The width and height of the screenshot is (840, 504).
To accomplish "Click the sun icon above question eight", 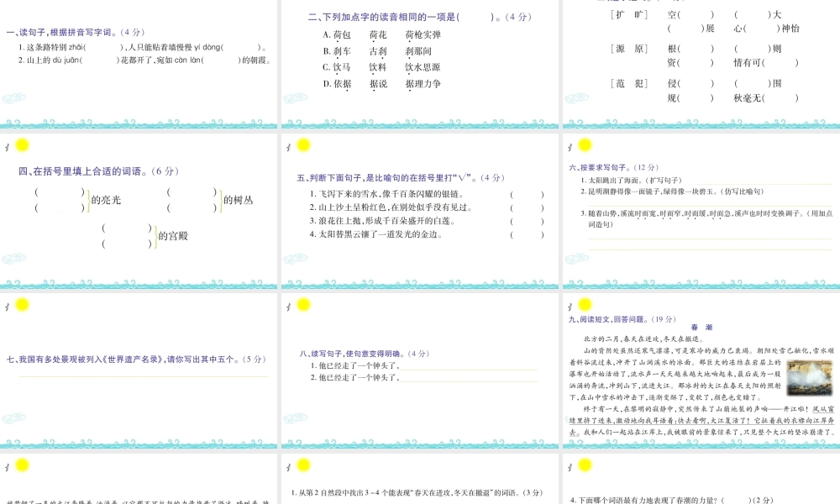I will coord(305,305).
